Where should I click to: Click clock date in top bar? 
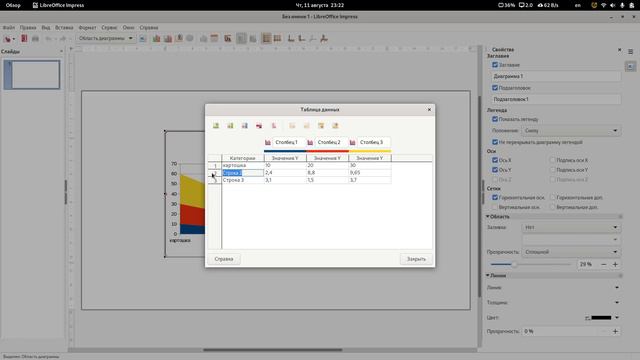[320, 5]
